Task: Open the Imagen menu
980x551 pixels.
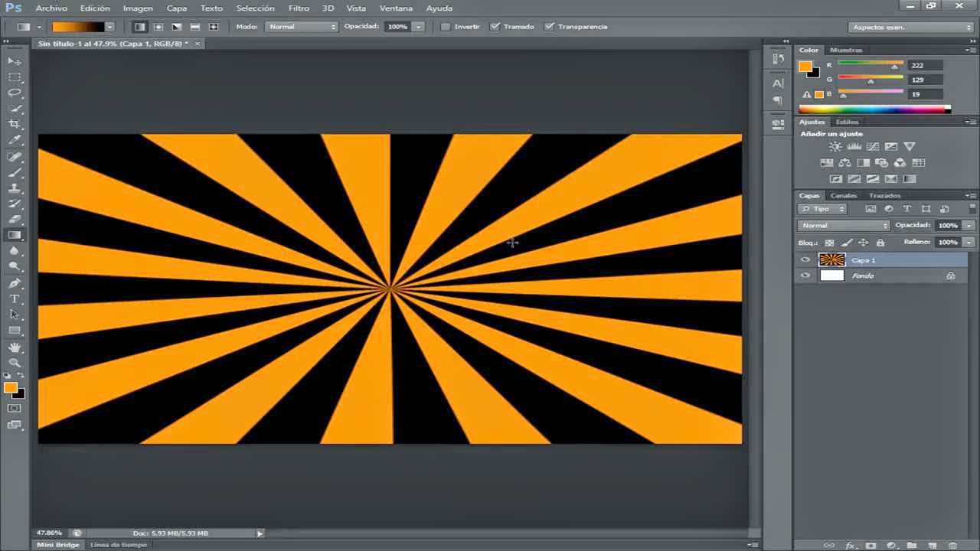Action: (x=138, y=8)
